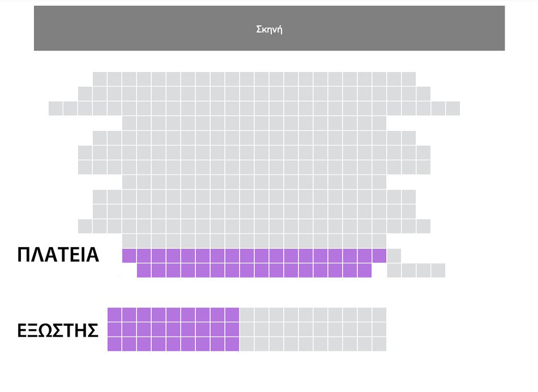The image size is (538, 392).
Task: Click the Σκηνή stage banner
Action: coord(269,28)
